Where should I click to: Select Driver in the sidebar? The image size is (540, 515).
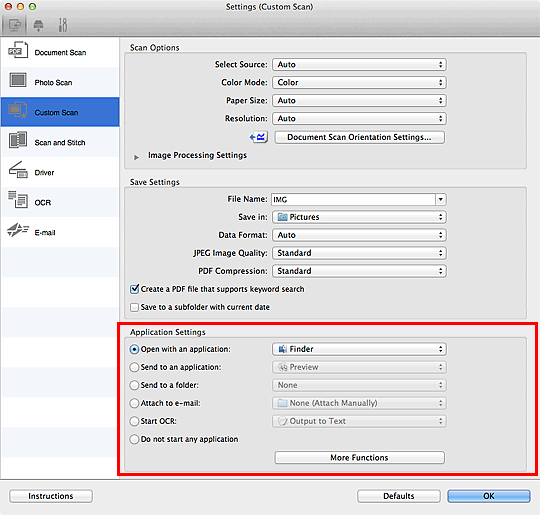(x=60, y=172)
